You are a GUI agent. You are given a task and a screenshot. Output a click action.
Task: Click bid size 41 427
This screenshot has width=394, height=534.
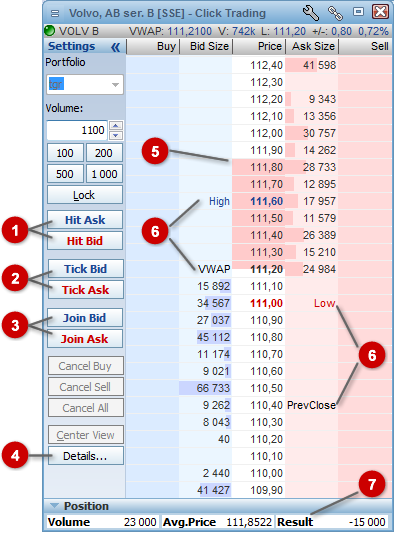tap(214, 491)
